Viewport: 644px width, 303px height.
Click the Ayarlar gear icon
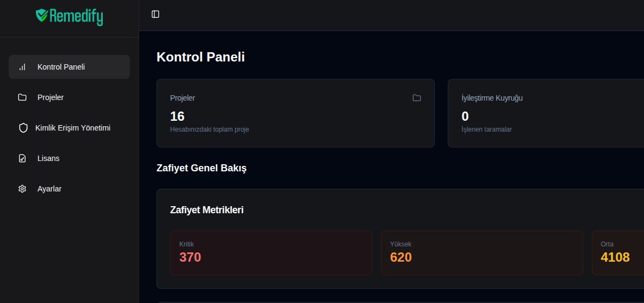(x=22, y=189)
